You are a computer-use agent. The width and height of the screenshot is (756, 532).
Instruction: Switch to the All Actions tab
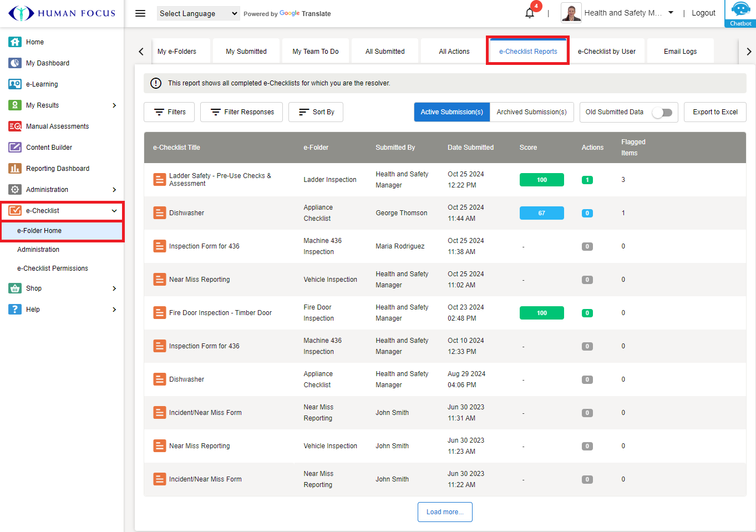tap(454, 52)
